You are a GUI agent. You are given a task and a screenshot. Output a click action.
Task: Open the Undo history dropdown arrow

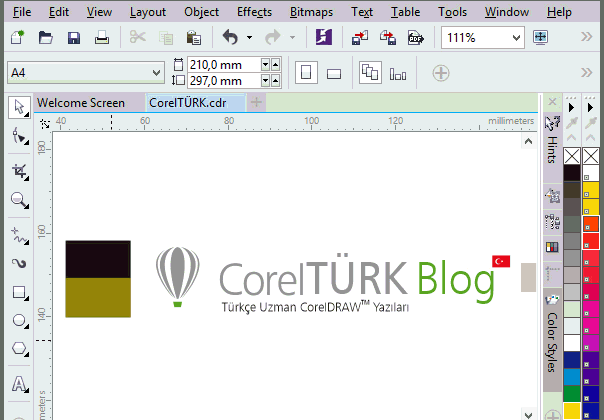250,38
